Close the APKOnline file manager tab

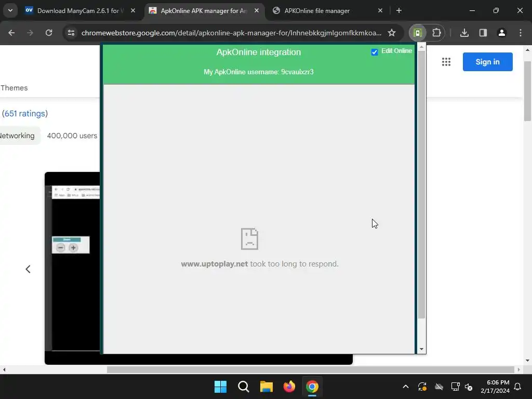click(380, 11)
